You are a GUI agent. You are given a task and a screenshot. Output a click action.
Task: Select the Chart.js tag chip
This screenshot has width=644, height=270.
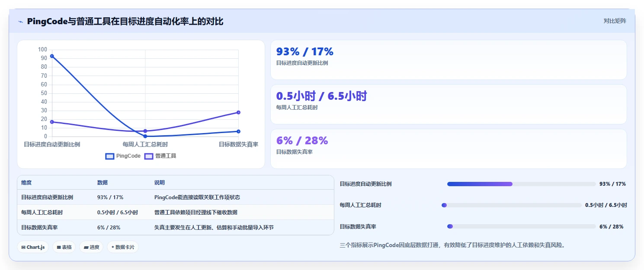pyautogui.click(x=33, y=247)
